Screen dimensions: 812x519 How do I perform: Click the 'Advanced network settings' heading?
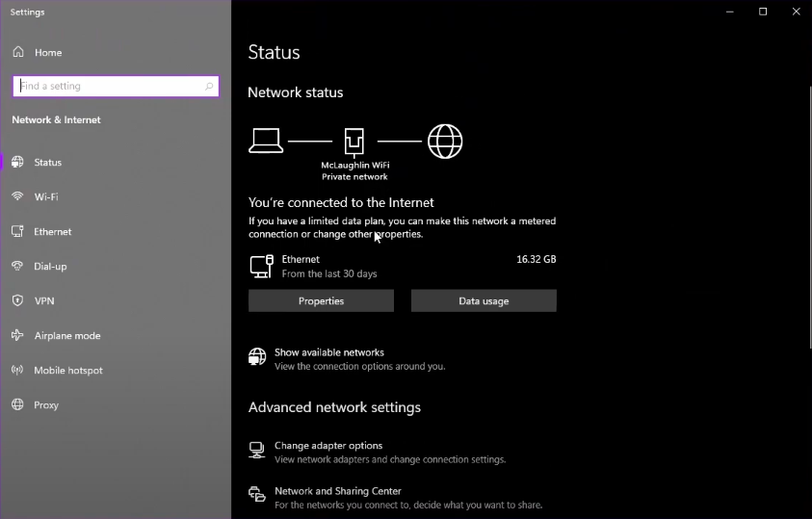(x=334, y=407)
